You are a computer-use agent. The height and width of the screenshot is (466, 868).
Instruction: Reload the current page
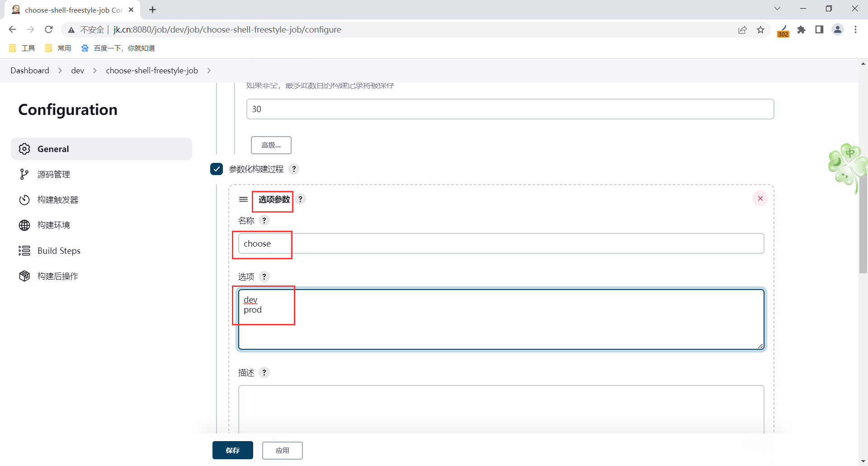coord(49,29)
